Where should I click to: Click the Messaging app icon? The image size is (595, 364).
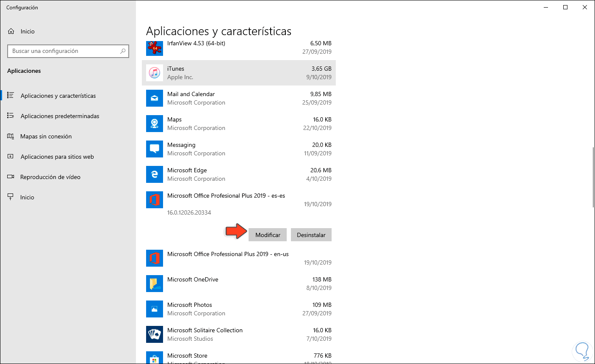155,149
